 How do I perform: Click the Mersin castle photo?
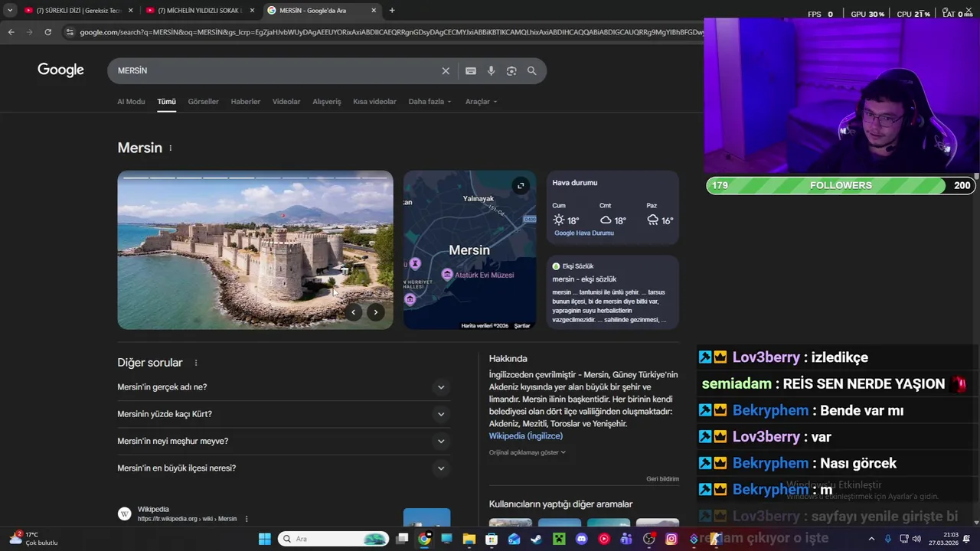tap(255, 250)
